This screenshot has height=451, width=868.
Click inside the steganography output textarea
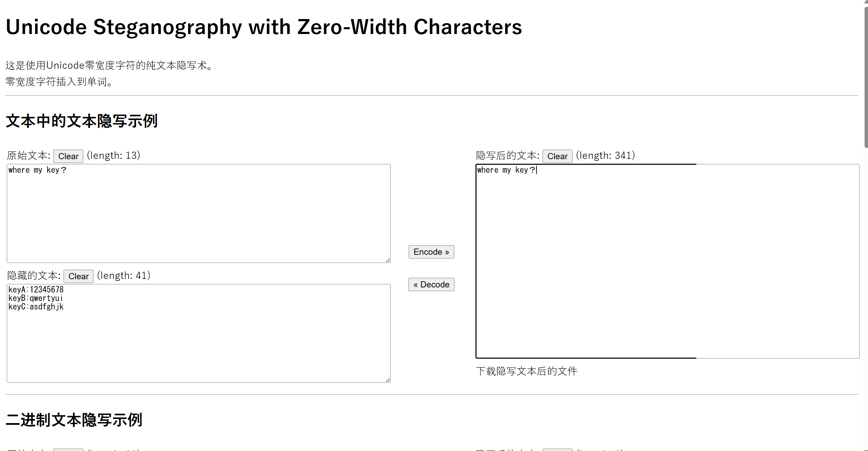tap(667, 261)
